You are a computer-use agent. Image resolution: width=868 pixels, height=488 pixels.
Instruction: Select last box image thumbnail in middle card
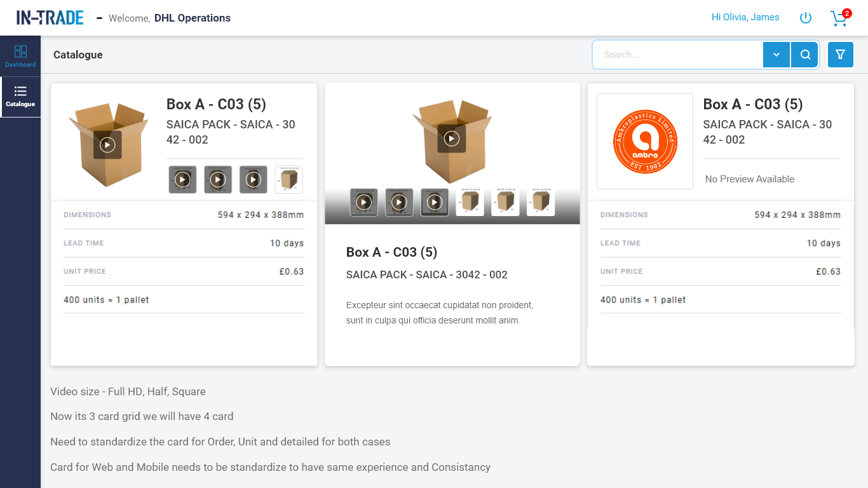pyautogui.click(x=541, y=202)
